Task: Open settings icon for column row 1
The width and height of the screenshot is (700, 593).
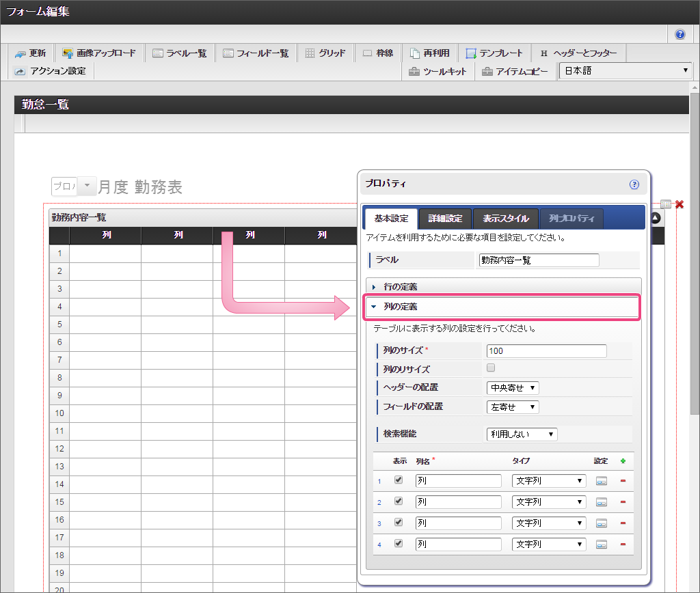Action: point(602,481)
